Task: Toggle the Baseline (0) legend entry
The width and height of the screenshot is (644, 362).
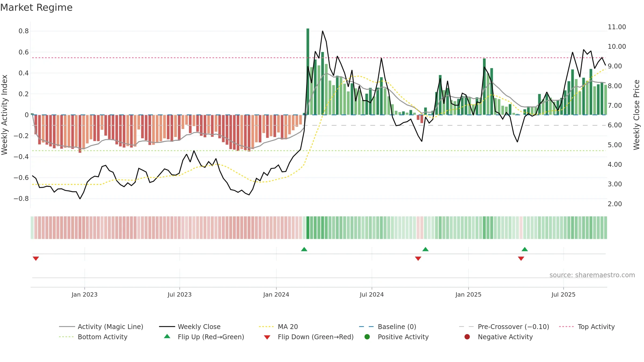Action: (387, 327)
